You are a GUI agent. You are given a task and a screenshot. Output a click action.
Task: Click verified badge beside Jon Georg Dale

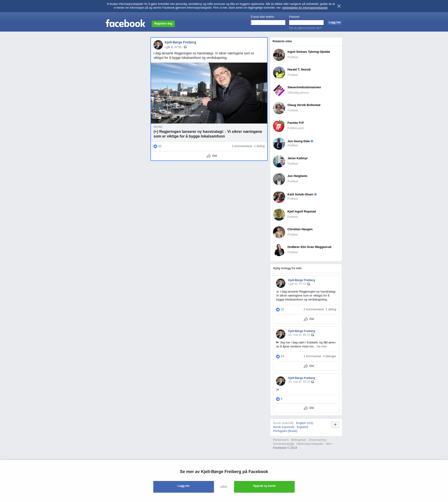tap(312, 141)
